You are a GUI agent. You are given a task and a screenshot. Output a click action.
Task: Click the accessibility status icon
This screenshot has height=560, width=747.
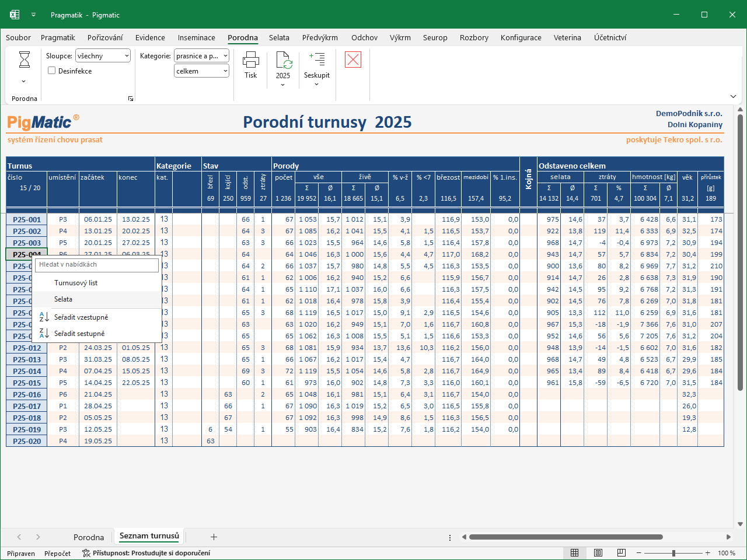pos(86,553)
